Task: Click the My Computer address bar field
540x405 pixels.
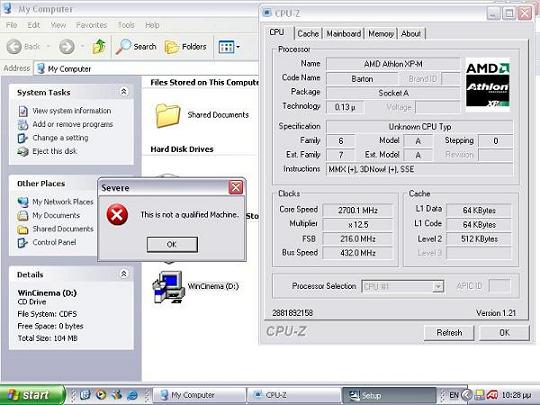Action: coord(146,69)
